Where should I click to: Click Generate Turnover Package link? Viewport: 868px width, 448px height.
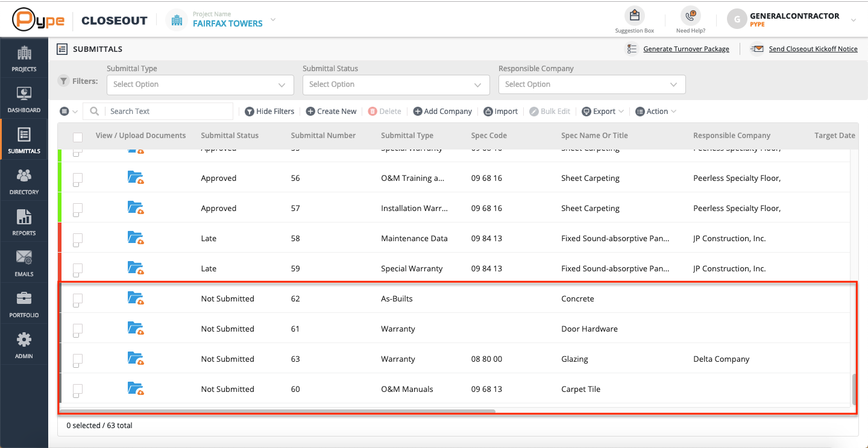(x=686, y=49)
